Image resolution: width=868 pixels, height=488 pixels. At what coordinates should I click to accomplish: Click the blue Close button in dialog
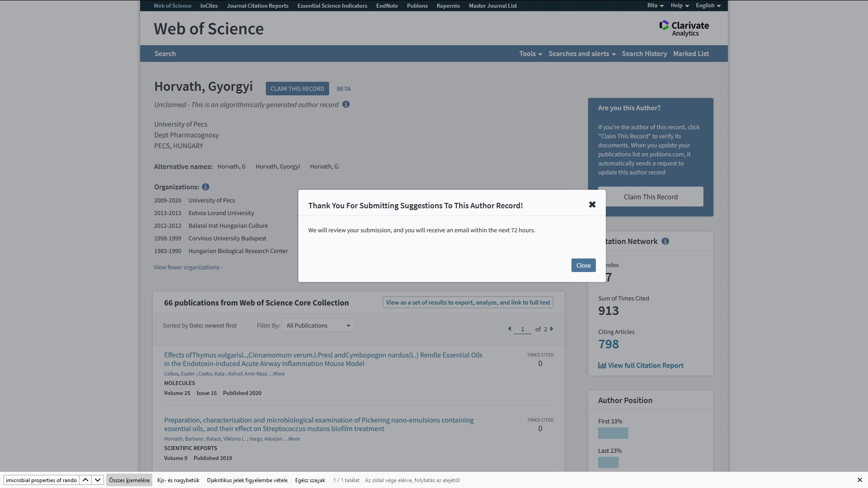point(583,265)
